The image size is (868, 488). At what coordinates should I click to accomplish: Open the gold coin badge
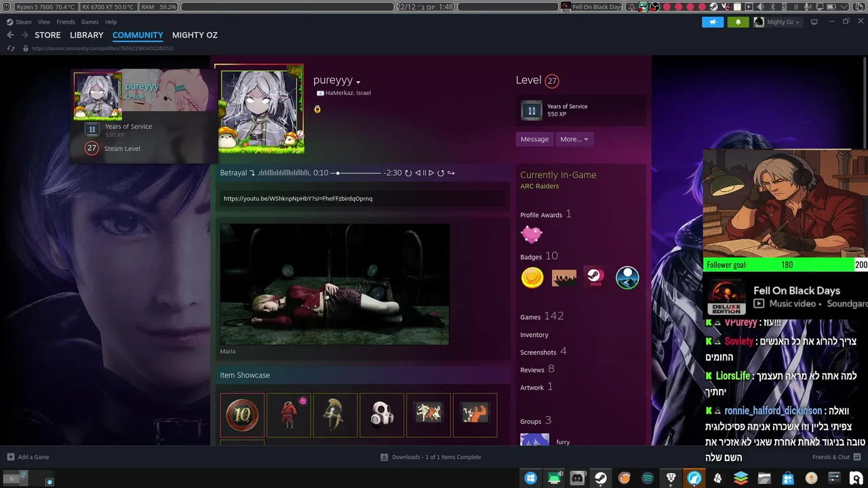532,277
